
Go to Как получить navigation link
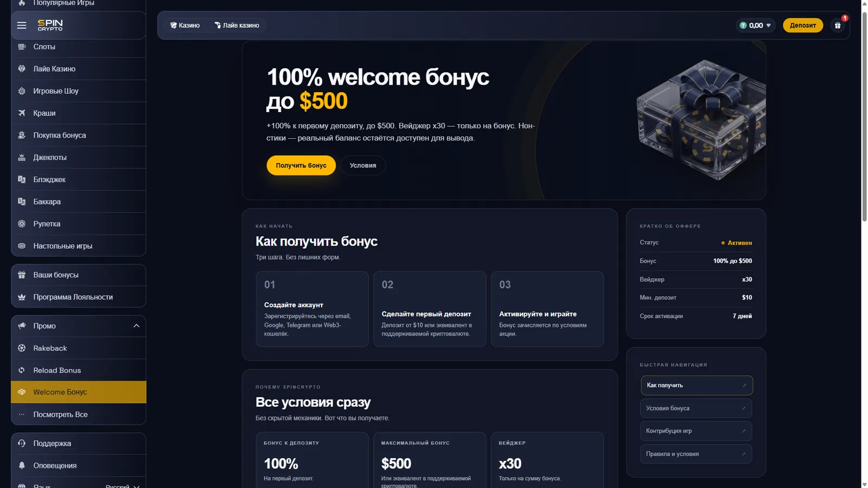(697, 386)
